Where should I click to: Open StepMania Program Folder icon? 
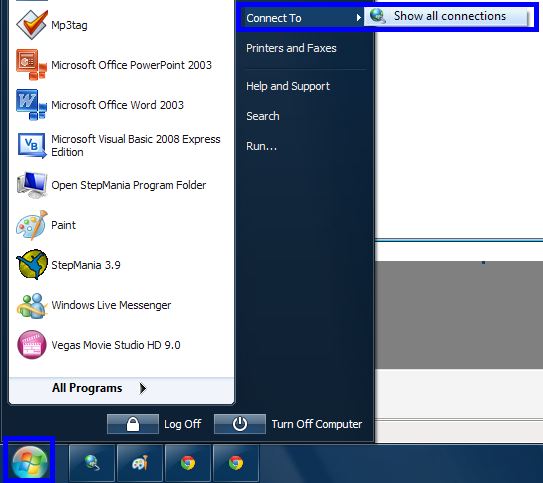coord(32,185)
